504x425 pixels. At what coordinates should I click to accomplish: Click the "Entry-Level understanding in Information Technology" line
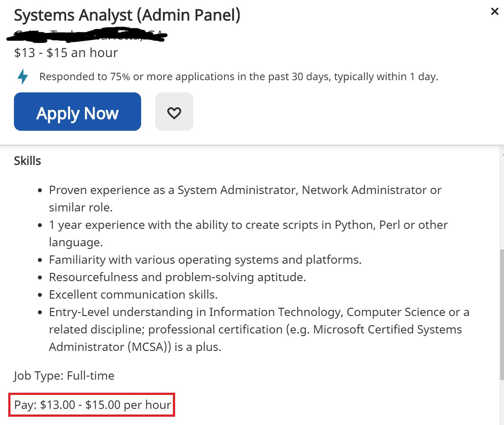[x=259, y=312]
